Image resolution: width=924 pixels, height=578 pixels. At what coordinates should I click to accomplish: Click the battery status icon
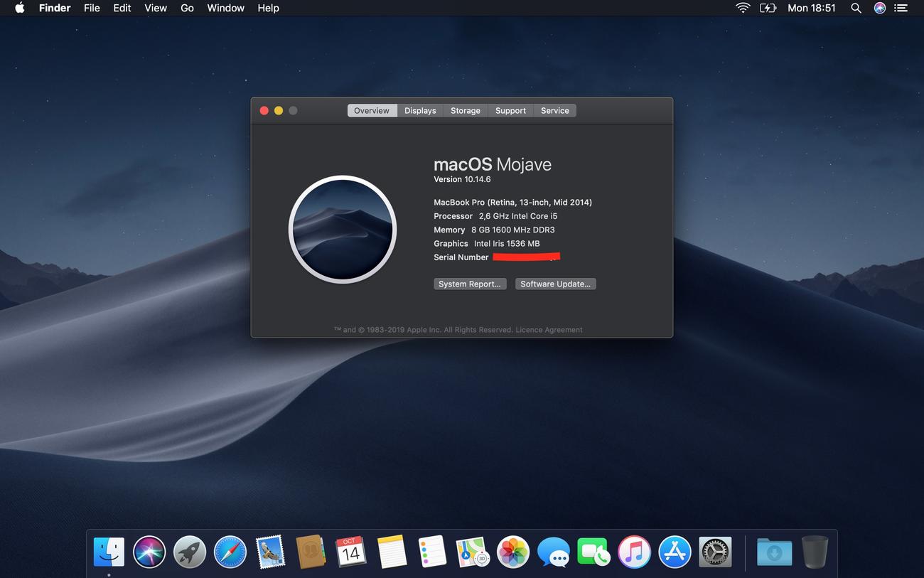pos(768,8)
